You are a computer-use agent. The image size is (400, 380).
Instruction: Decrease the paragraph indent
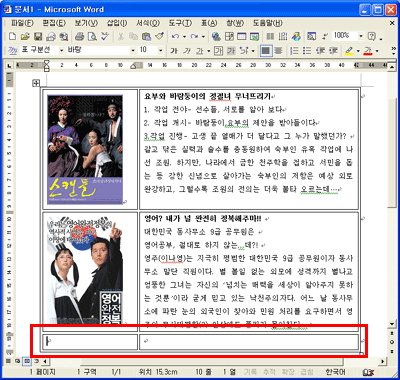click(x=320, y=51)
